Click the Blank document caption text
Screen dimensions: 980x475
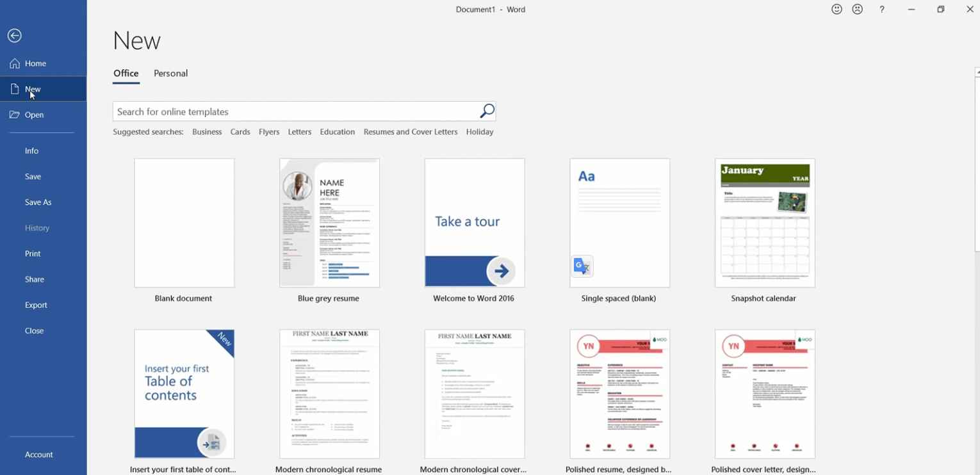click(183, 298)
